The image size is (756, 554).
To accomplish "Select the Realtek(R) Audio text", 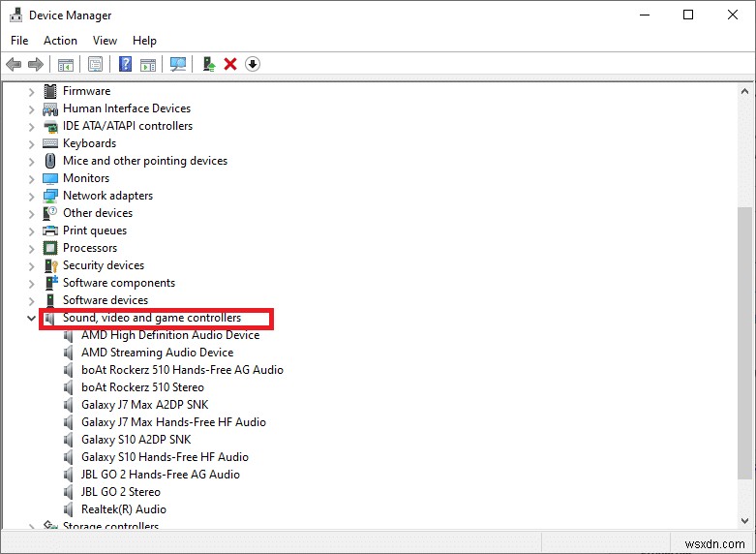I will pos(124,509).
